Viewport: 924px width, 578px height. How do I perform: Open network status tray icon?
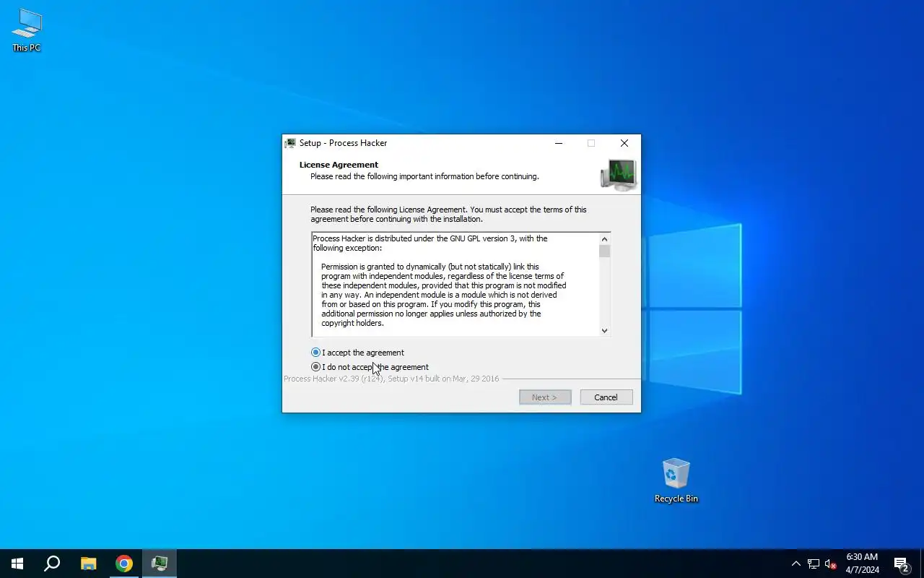[x=814, y=564]
